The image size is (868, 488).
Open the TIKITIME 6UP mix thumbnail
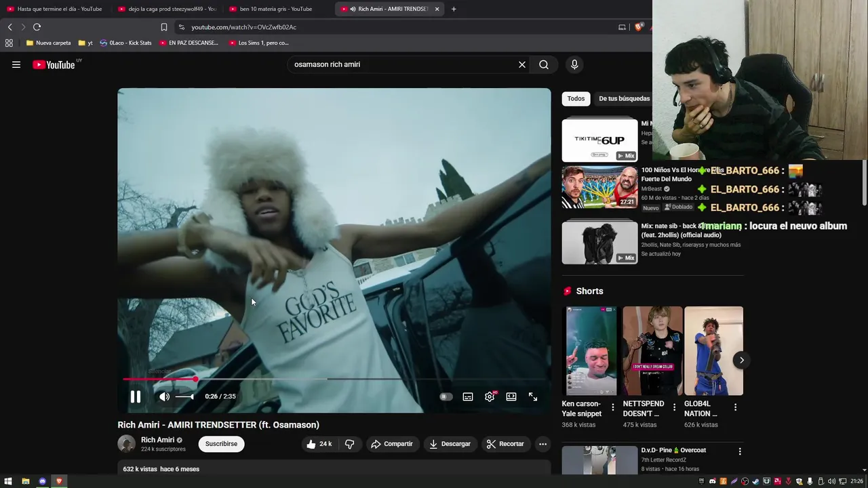(599, 139)
